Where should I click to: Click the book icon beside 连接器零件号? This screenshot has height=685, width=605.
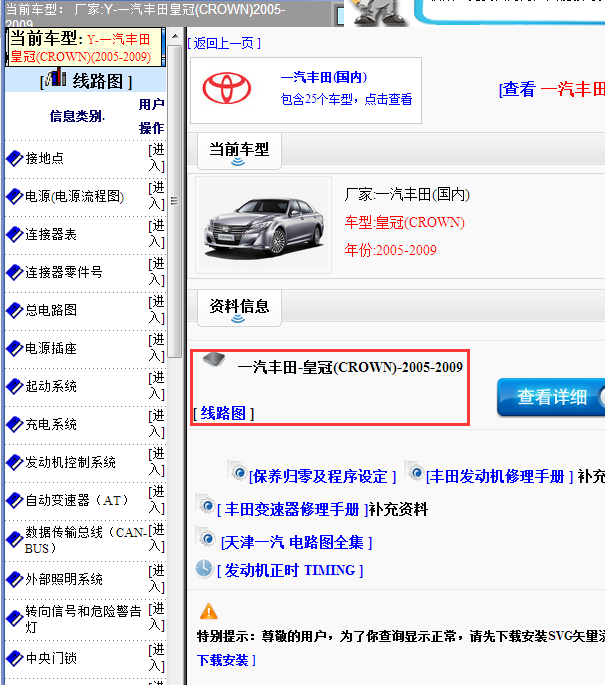(x=14, y=272)
